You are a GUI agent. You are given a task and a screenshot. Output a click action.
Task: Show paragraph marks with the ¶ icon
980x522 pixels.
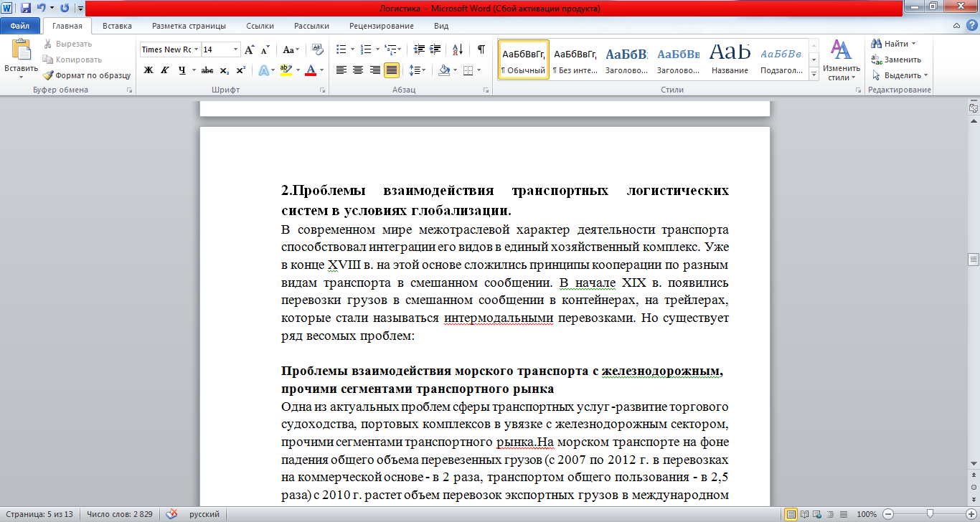click(481, 49)
